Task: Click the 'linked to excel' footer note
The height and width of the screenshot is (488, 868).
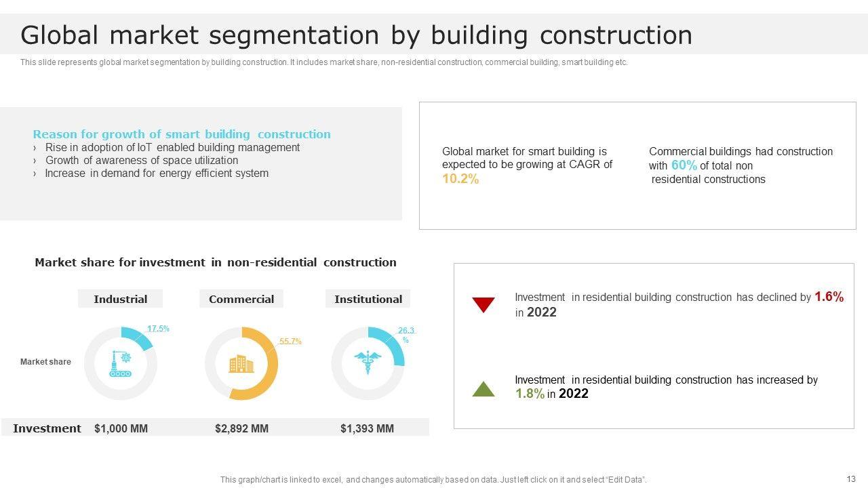Action: pos(433,480)
